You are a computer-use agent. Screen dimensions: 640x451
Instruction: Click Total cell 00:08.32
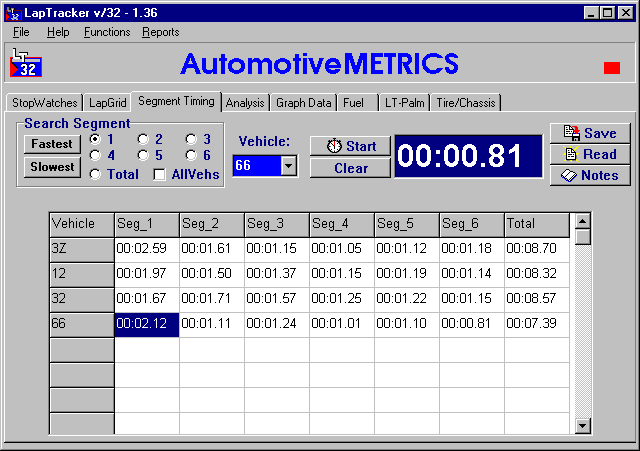coord(537,275)
